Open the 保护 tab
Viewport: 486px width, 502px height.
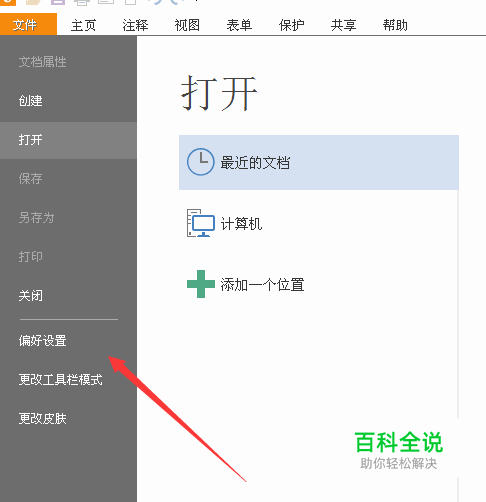[x=291, y=25]
